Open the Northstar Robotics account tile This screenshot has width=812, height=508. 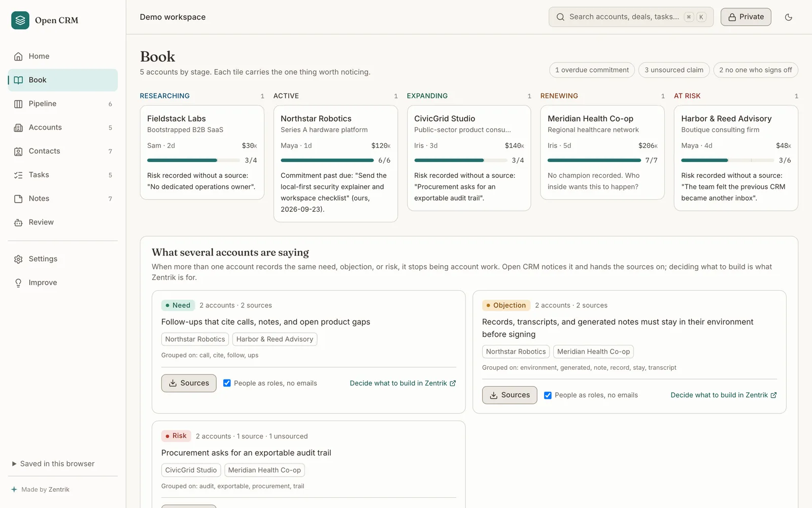pyautogui.click(x=335, y=164)
